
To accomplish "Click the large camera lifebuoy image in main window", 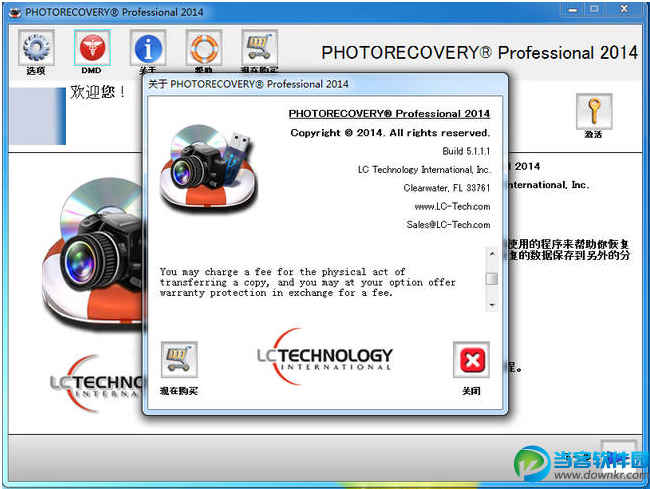I will coord(93,255).
